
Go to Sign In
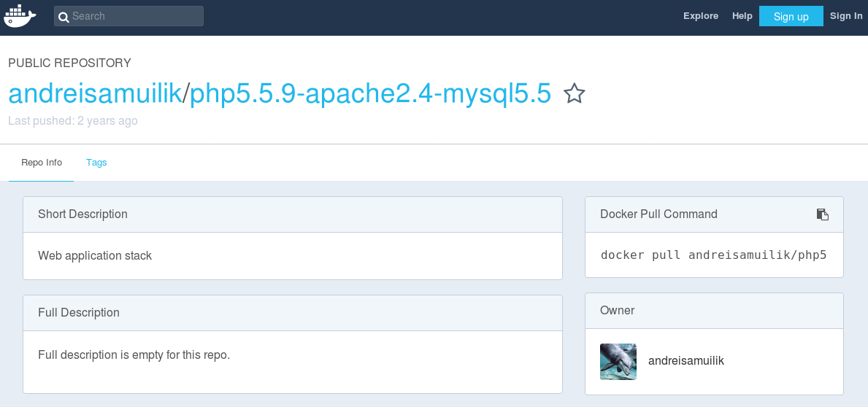[846, 16]
